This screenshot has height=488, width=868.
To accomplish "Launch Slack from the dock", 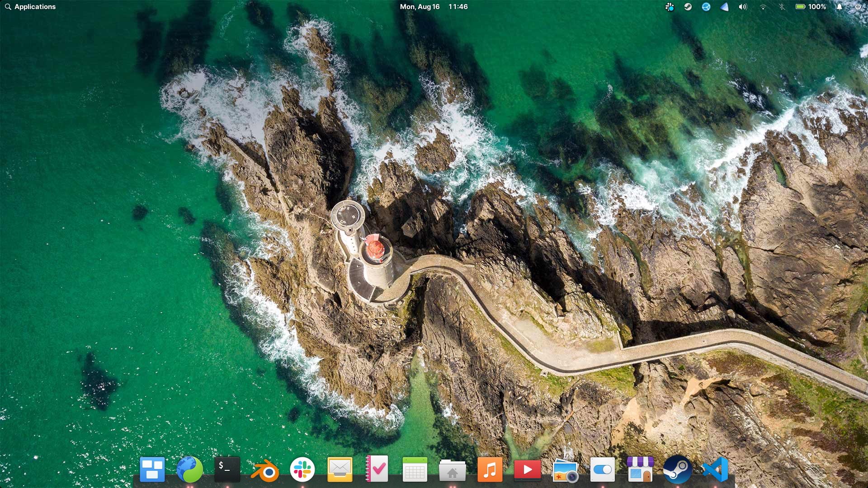I will [302, 469].
